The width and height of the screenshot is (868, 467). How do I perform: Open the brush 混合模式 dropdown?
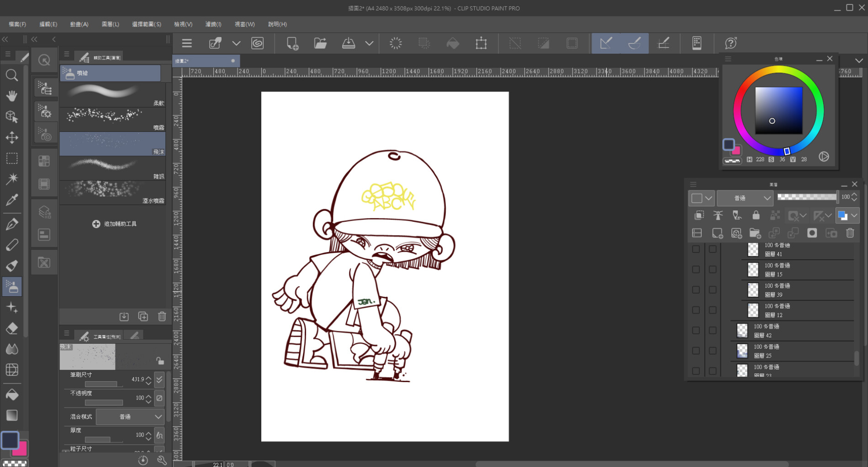click(130, 417)
